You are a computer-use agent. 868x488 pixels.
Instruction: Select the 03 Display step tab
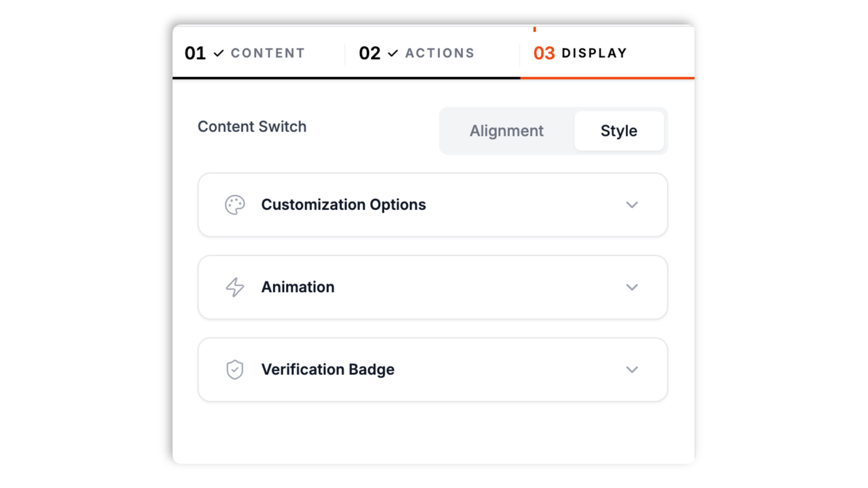[x=607, y=53]
